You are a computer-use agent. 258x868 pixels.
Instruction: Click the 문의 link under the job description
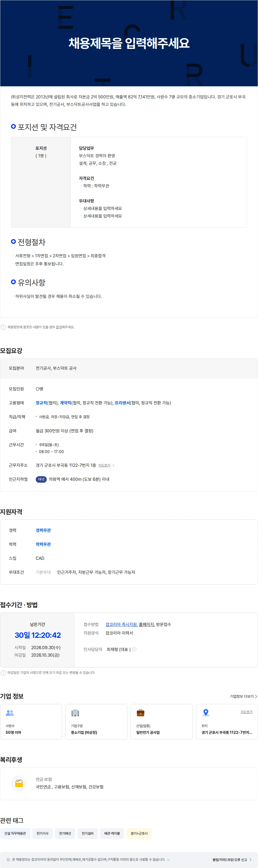point(59,327)
